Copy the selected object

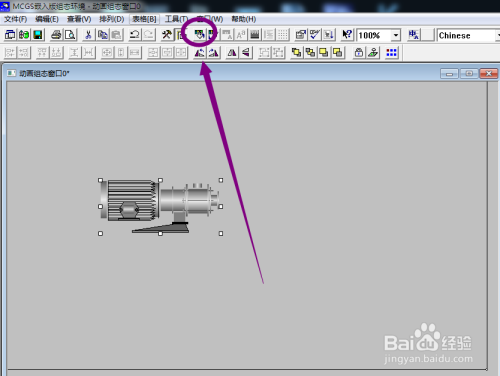pyautogui.click(x=102, y=34)
